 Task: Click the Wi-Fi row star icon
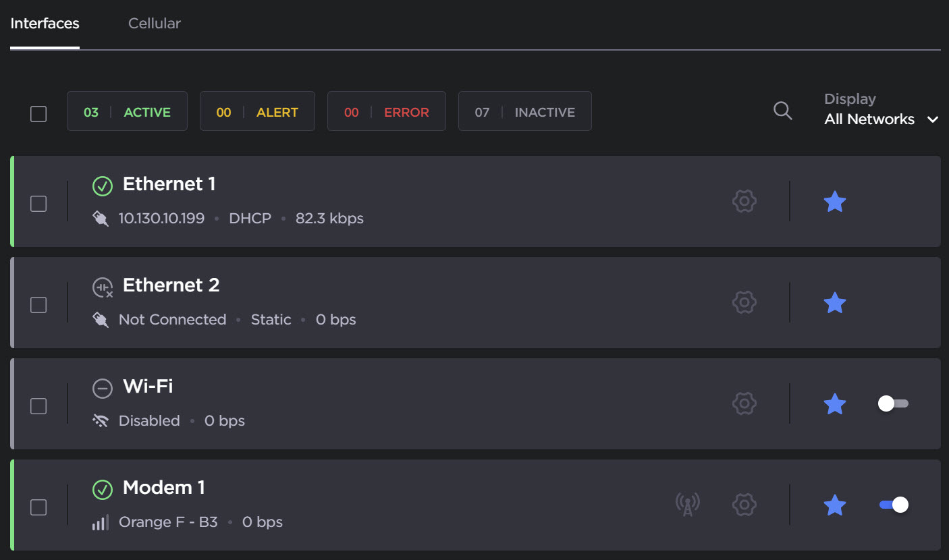[x=835, y=403]
